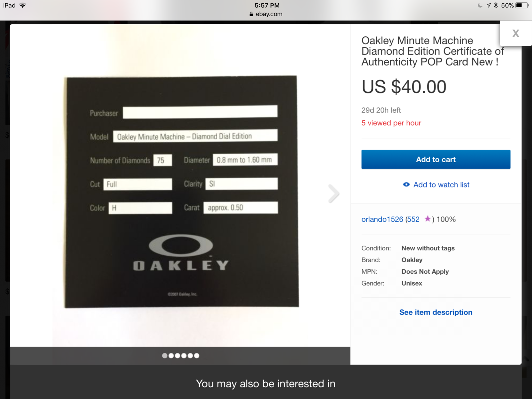Screen dimensions: 532x399
Task: Expand See item description
Action: 436,312
